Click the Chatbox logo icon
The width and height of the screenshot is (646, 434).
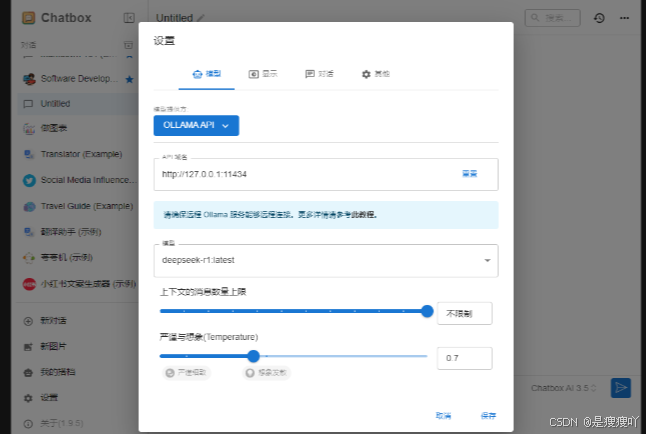pyautogui.click(x=28, y=18)
